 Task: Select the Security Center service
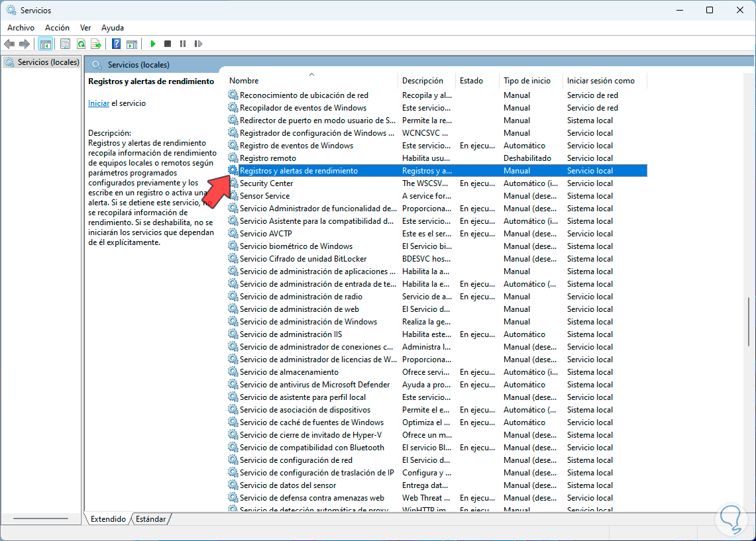[x=266, y=183]
